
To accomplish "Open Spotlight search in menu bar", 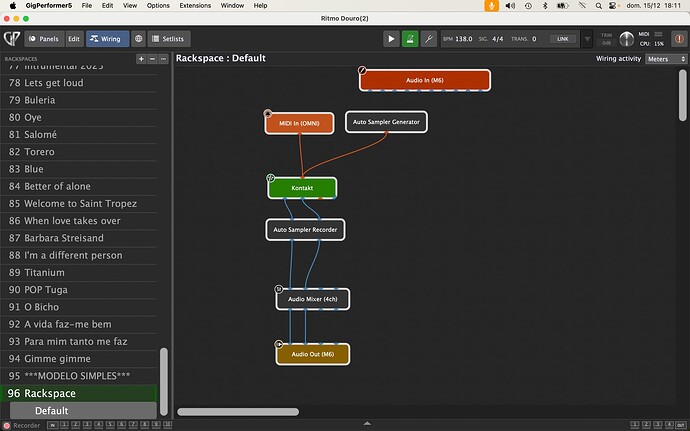I will (x=598, y=6).
